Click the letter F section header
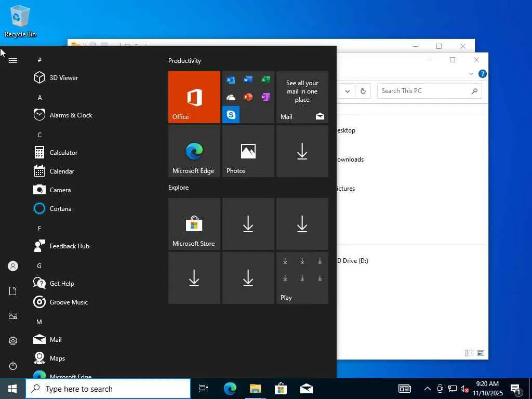The image size is (532, 399). pos(39,229)
